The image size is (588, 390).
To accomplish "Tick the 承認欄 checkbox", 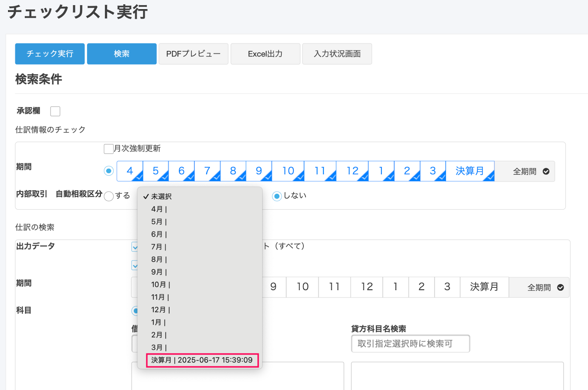I will 55,111.
